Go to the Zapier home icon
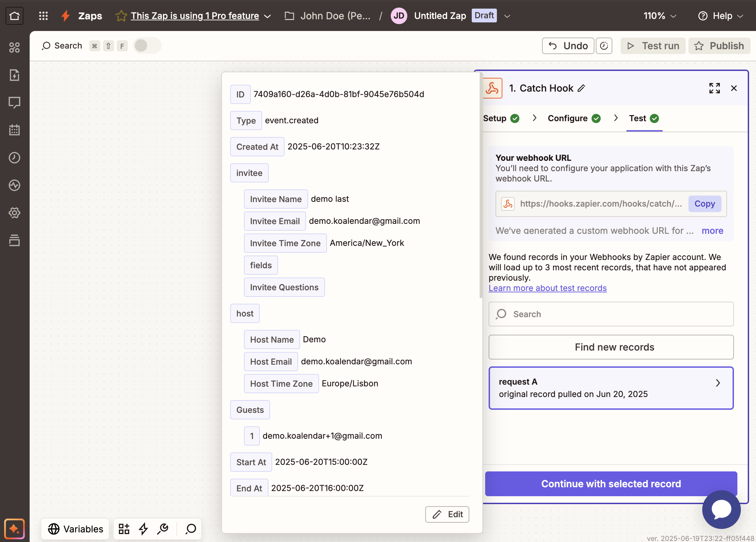The image size is (756, 542). pyautogui.click(x=14, y=16)
